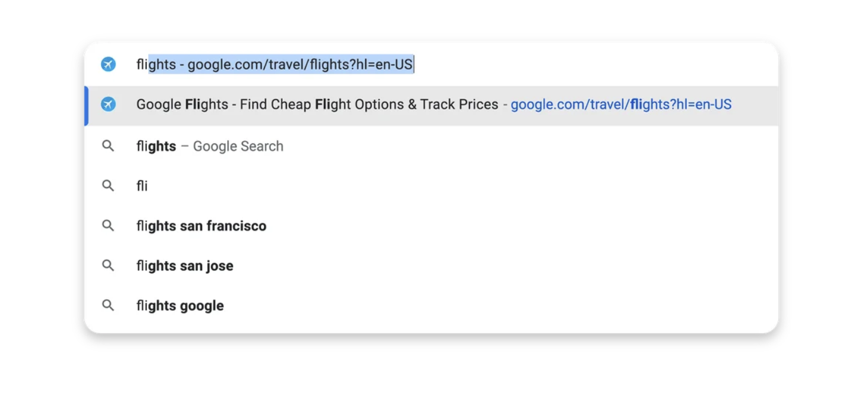Viewport: 868px width, 399px height.
Task: Click the magnifier icon beside "flights san jose"
Action: coord(108,266)
